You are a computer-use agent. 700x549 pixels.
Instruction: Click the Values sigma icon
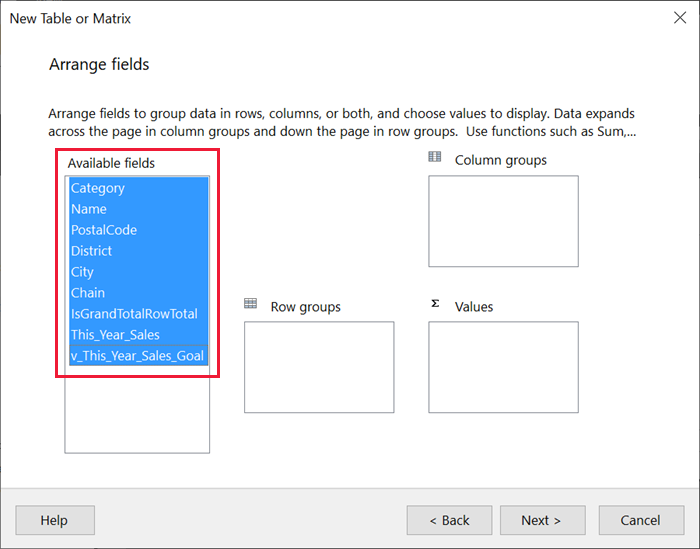[x=434, y=303]
